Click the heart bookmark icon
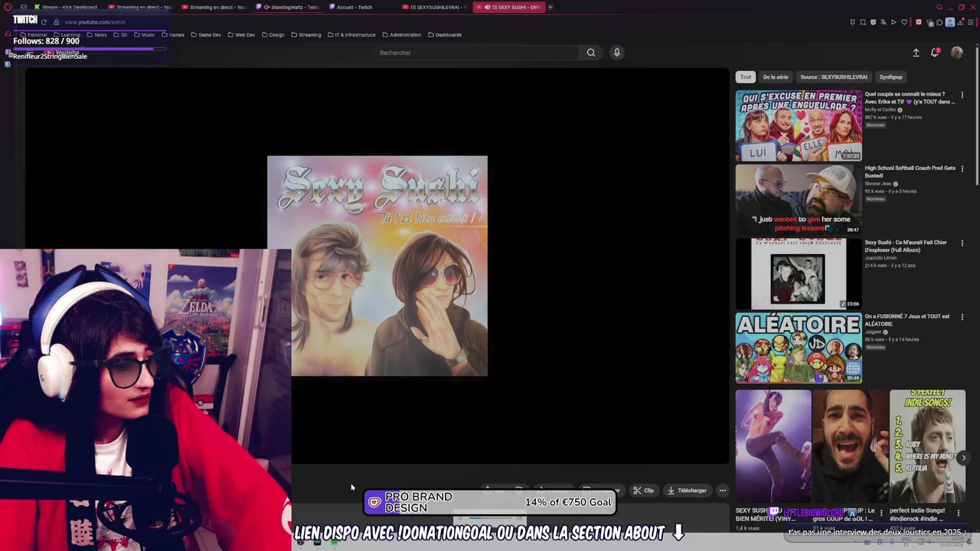The image size is (980, 551). [904, 22]
